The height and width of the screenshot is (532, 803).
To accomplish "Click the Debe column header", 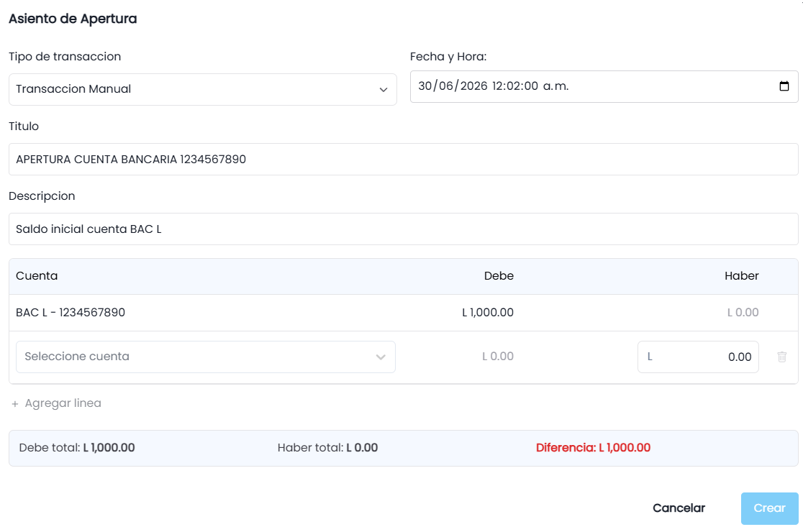I will coord(499,276).
